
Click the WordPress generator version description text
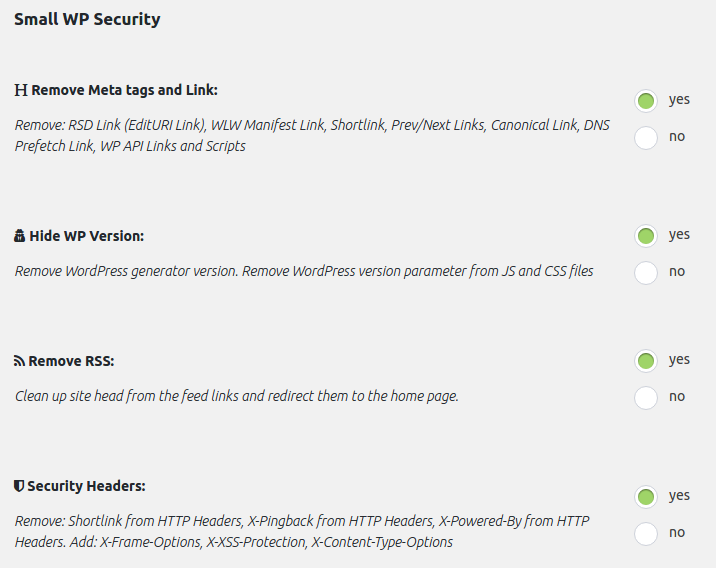(x=304, y=271)
